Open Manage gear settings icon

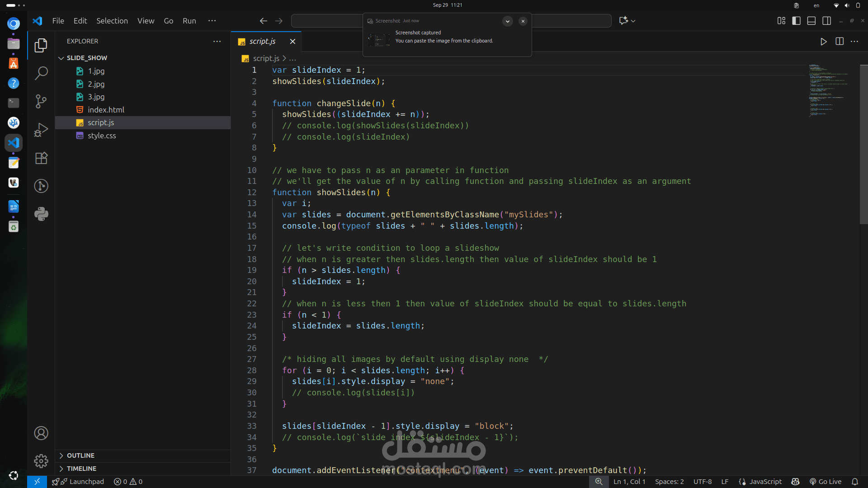pyautogui.click(x=41, y=461)
